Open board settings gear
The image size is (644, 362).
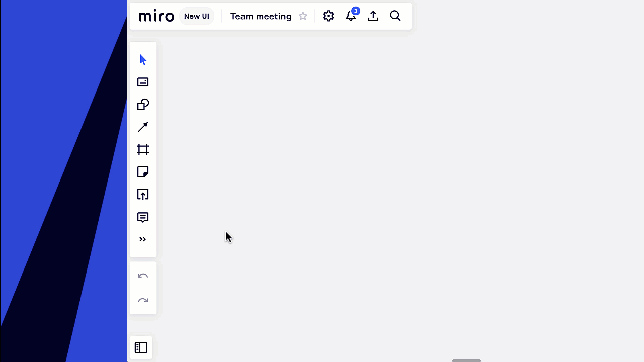coord(329,16)
